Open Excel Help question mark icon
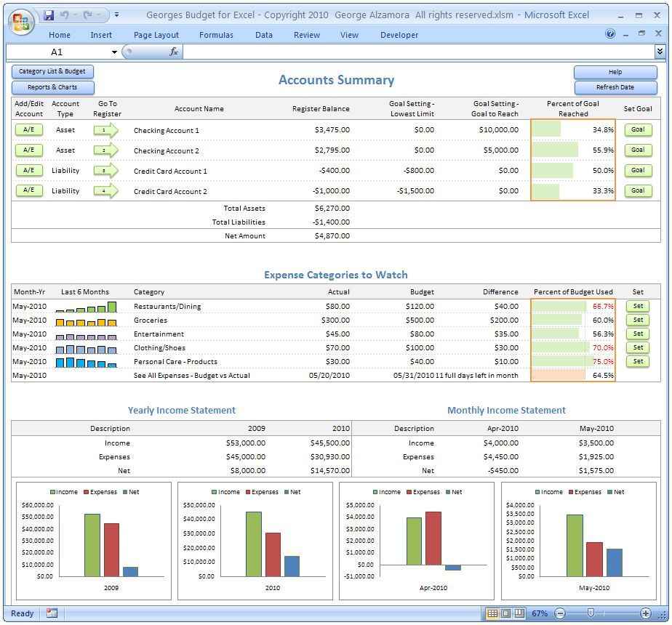The image size is (672, 625). pyautogui.click(x=609, y=34)
